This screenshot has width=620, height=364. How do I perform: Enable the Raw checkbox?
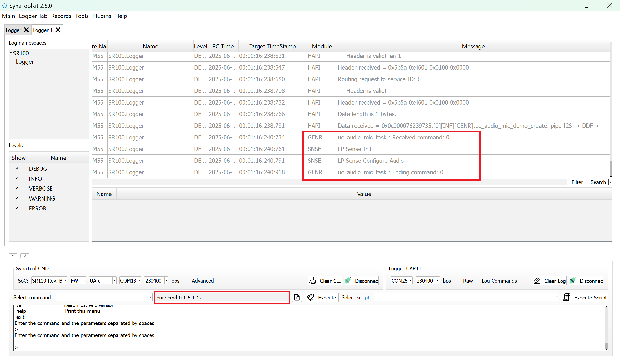(459, 280)
